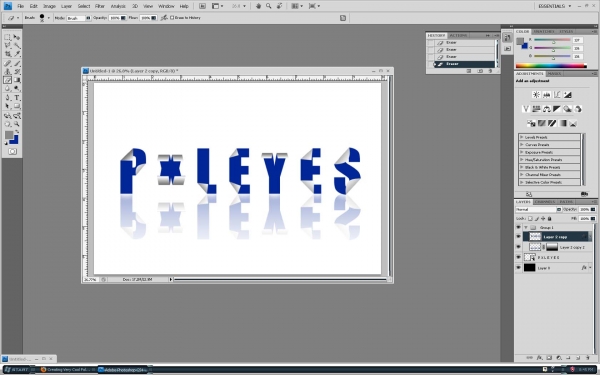600x375 pixels.
Task: Select the Blur tool
Action: pyautogui.click(x=7, y=88)
